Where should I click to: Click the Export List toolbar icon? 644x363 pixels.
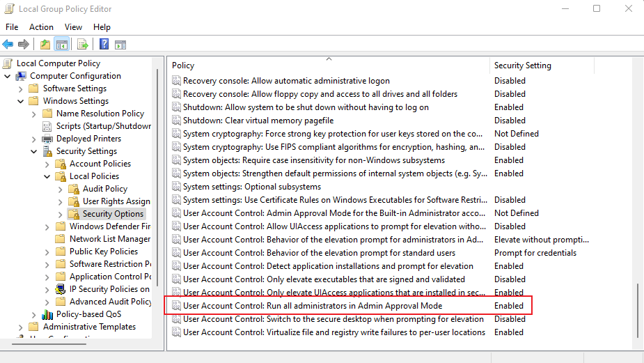83,45
